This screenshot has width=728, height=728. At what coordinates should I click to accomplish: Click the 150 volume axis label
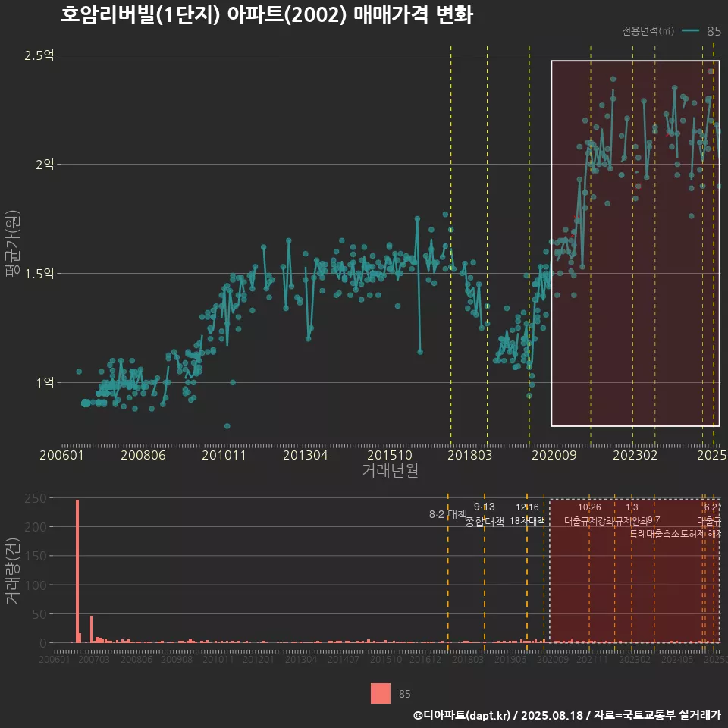pyautogui.click(x=36, y=556)
